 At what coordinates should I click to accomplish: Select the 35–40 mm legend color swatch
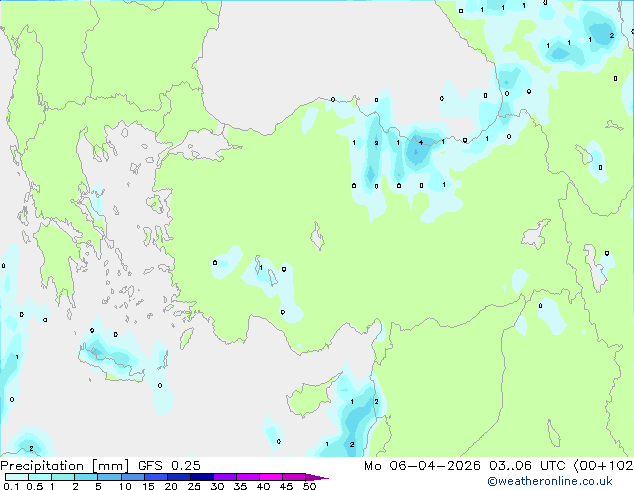point(248,477)
